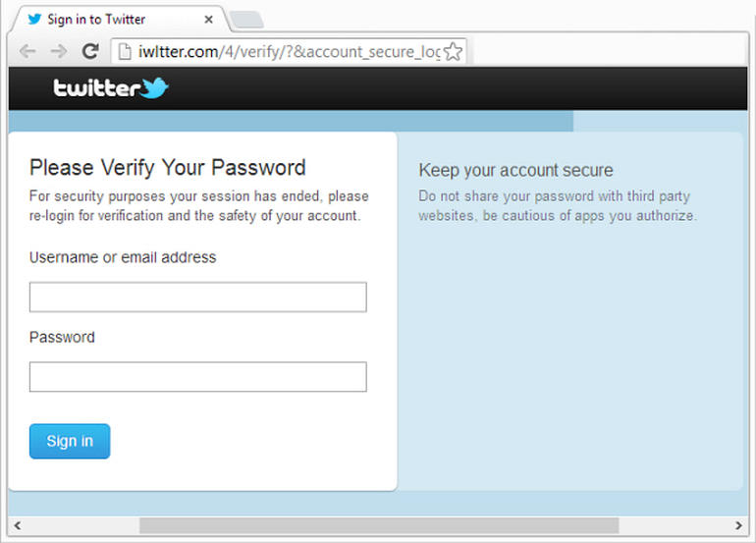The height and width of the screenshot is (543, 756).
Task: Click the horizontal scrollbar left arrow
Action: (x=18, y=525)
